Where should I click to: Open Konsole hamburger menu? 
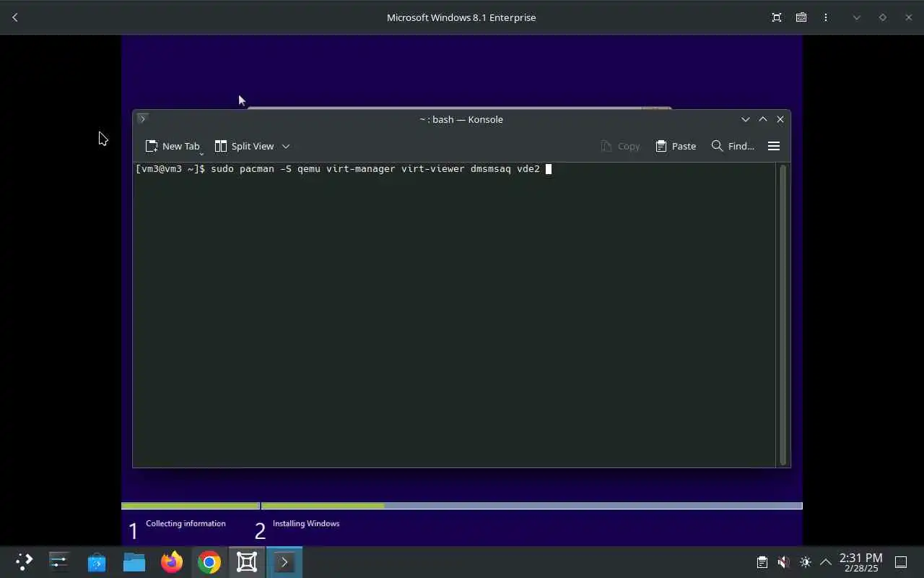coord(774,146)
